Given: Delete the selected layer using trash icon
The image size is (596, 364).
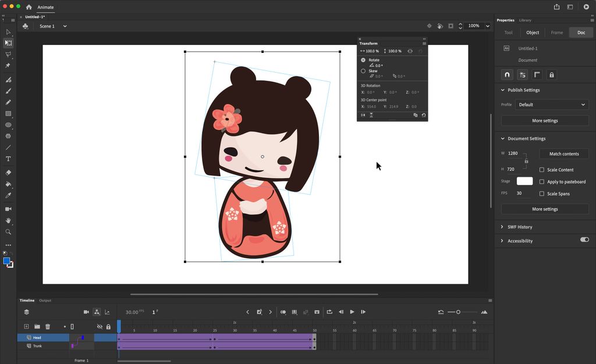Looking at the screenshot, I should tap(48, 326).
